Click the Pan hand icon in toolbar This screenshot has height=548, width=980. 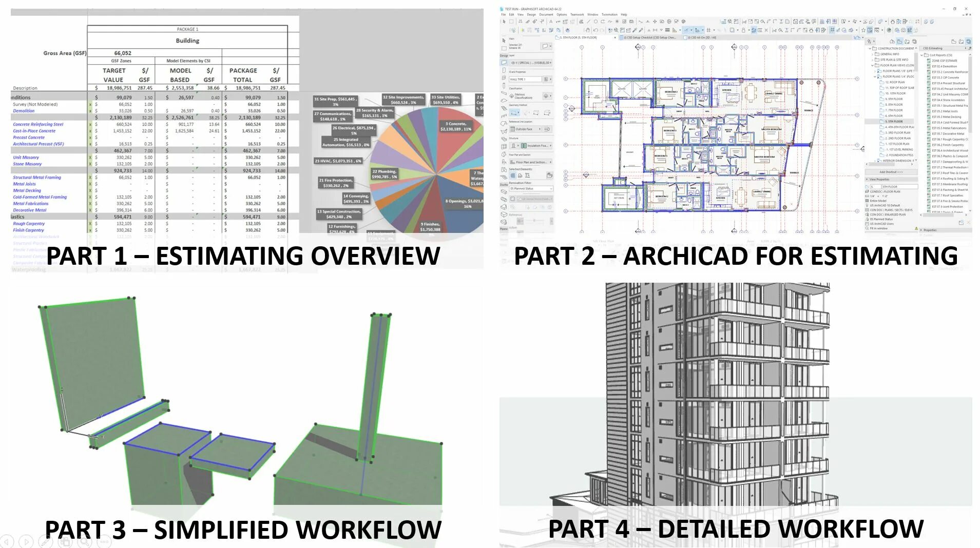[x=588, y=30]
